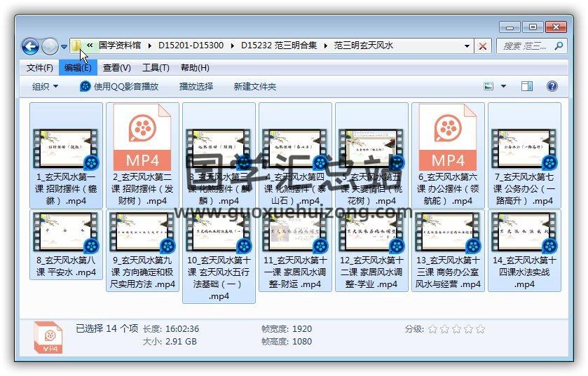The image size is (588, 376).
Task: Expand arrow after 国学资料馆 breadcrumb
Action: 149,46
